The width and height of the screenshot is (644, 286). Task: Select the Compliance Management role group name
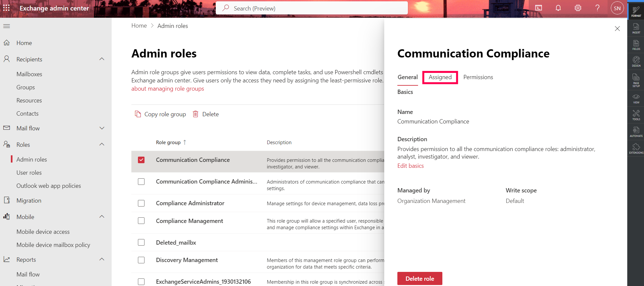189,221
